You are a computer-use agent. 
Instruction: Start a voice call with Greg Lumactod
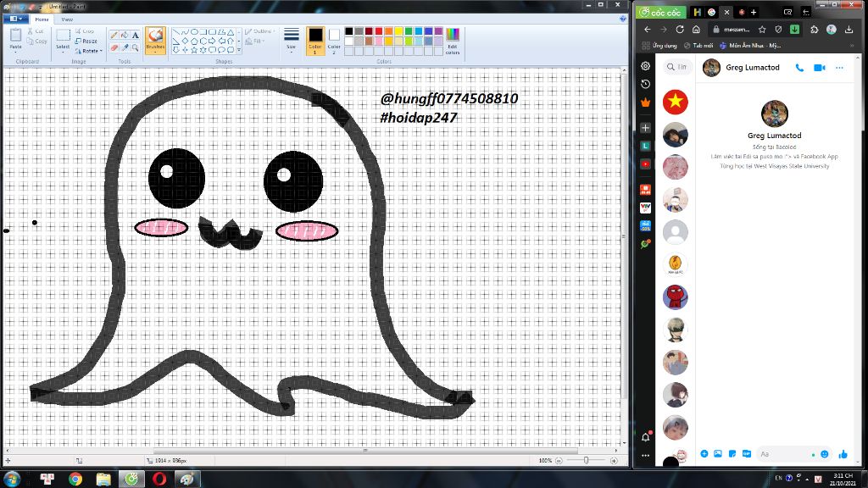pyautogui.click(x=799, y=68)
